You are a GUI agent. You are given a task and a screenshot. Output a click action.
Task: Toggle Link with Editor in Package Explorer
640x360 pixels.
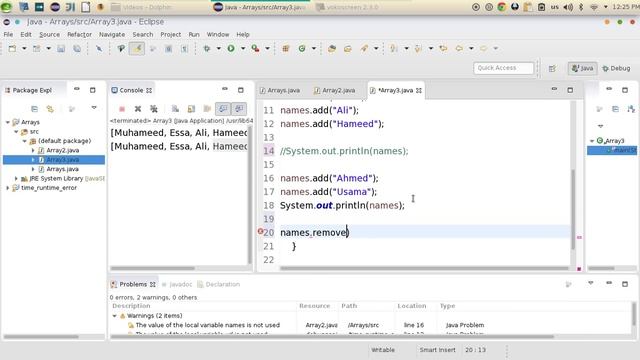click(x=50, y=109)
